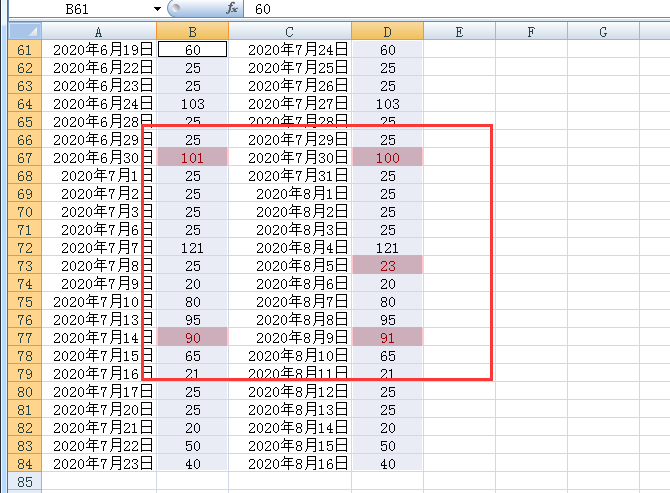Select row 72 header
The image size is (670, 493).
pos(25,248)
